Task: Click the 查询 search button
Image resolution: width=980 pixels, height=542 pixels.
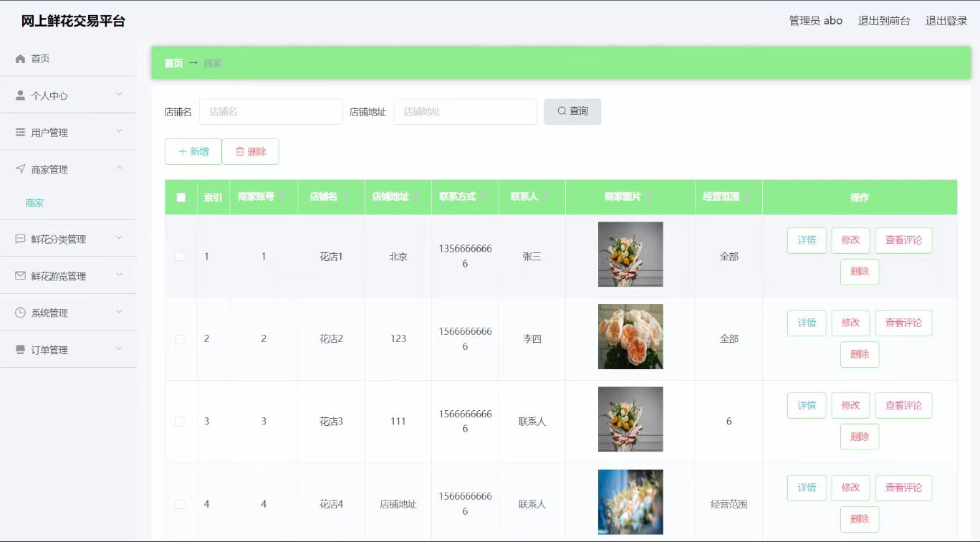Action: tap(572, 111)
